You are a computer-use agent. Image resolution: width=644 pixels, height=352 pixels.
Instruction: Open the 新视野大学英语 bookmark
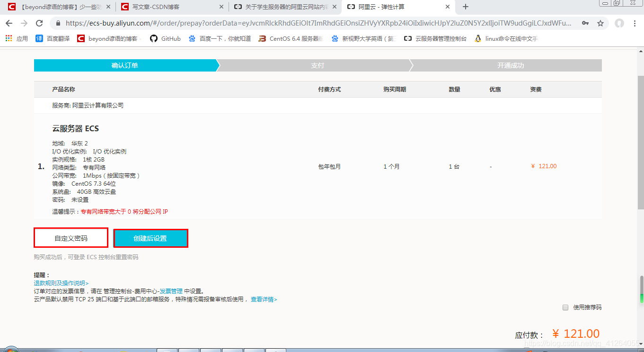pos(363,39)
